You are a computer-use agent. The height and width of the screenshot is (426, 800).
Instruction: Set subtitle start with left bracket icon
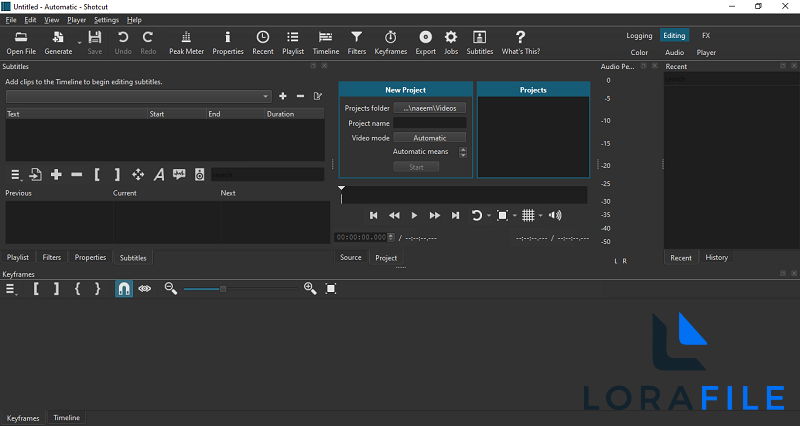(x=97, y=174)
